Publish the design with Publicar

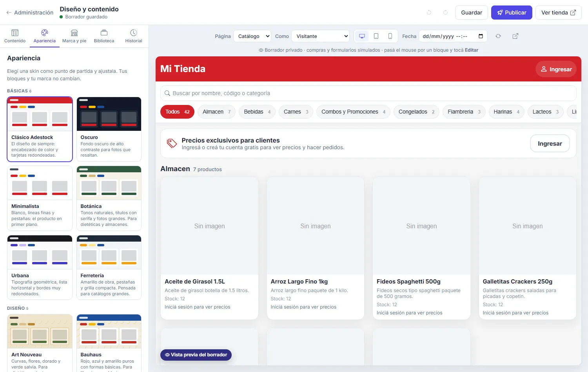tap(512, 13)
